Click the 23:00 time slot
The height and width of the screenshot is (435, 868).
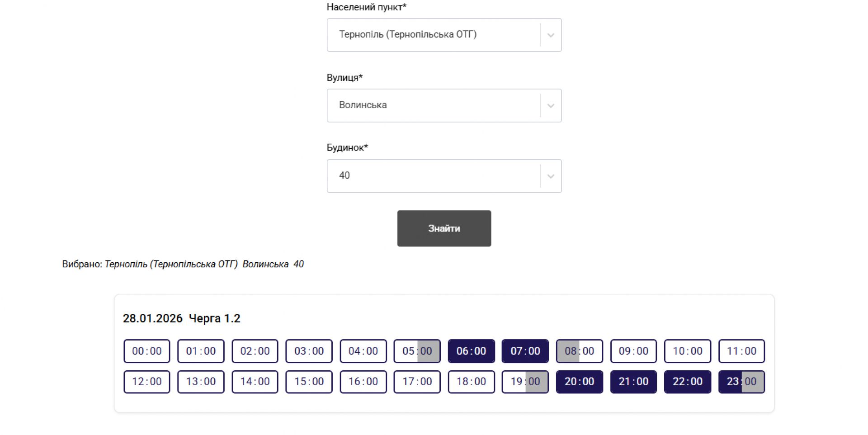[x=741, y=382]
